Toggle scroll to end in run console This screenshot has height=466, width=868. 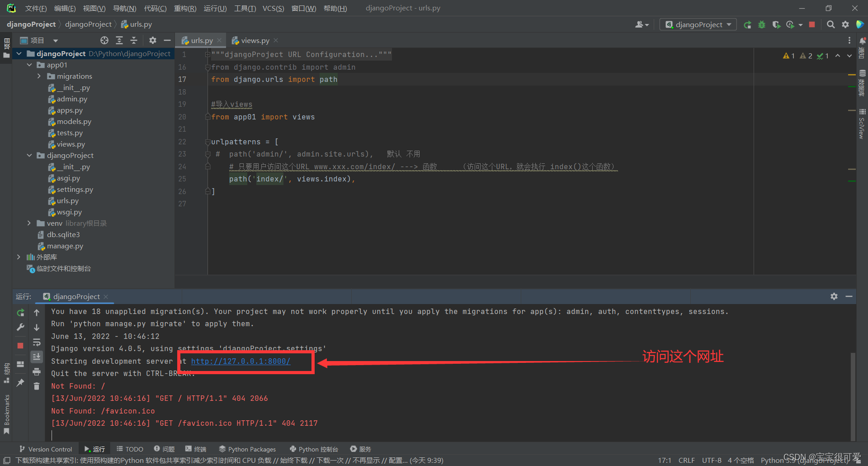click(37, 357)
